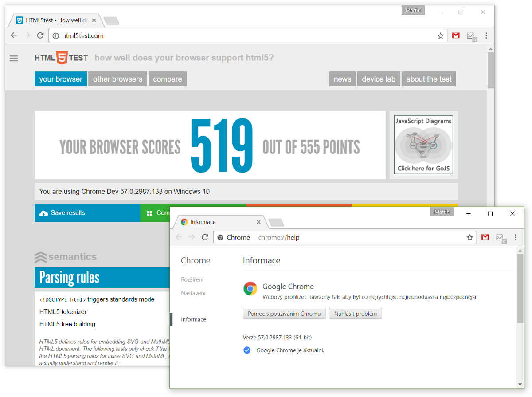The height and width of the screenshot is (397, 532).
Task: Open the 'device lab' tab
Action: pyautogui.click(x=379, y=79)
